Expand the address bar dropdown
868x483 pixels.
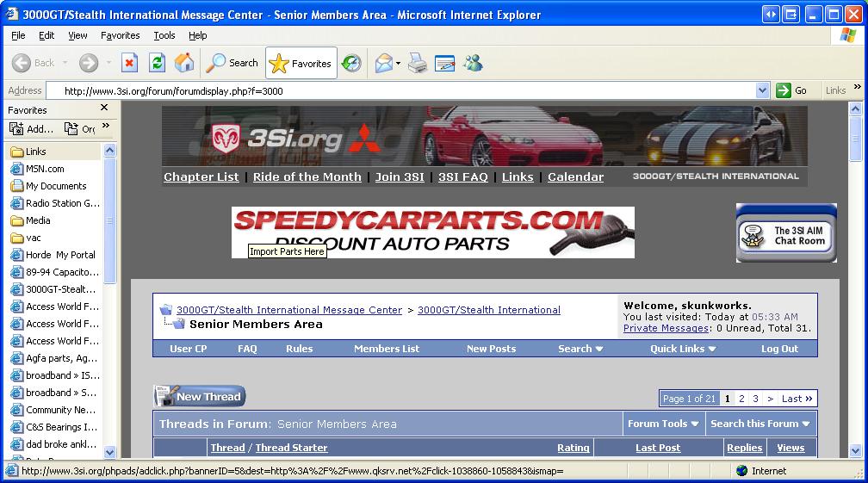pos(762,90)
